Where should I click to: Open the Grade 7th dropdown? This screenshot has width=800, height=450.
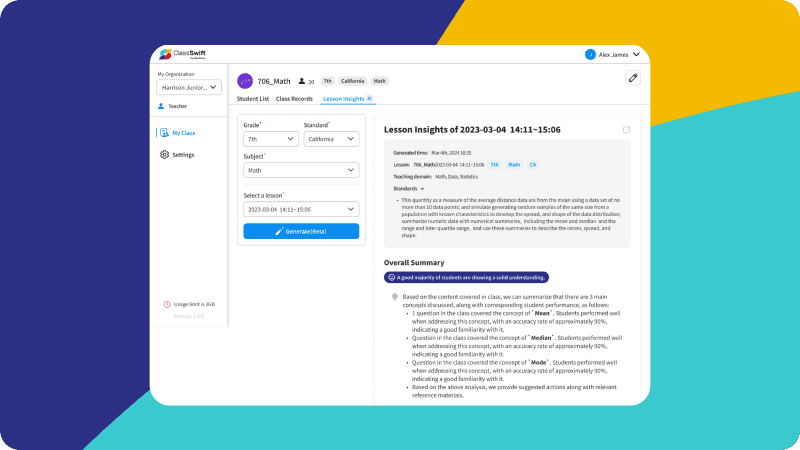271,139
